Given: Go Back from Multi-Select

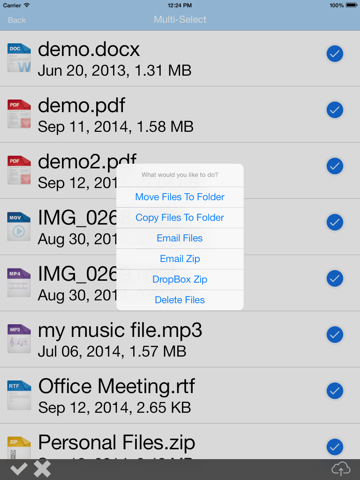Looking at the screenshot, I should click(x=17, y=20).
